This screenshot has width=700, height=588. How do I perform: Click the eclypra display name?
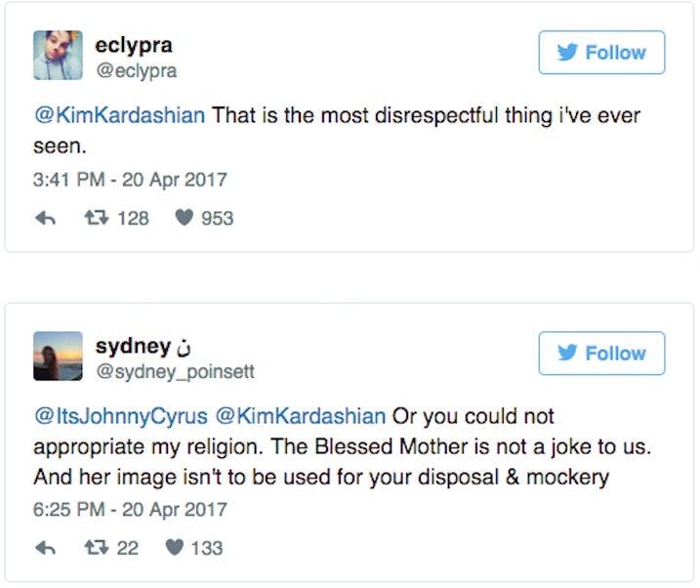pos(134,45)
